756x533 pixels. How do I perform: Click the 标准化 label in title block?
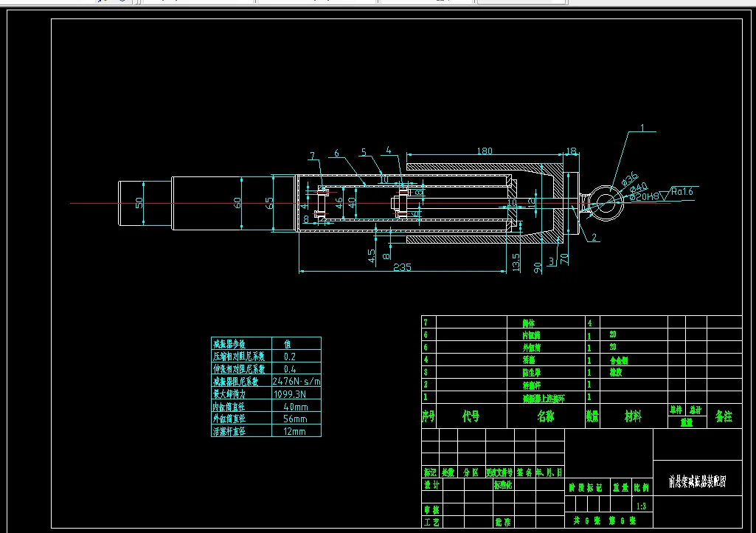coord(502,485)
